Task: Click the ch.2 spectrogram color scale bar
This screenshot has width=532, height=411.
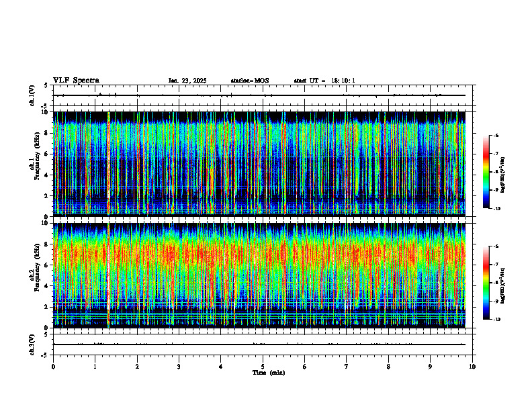Action: 486,283
